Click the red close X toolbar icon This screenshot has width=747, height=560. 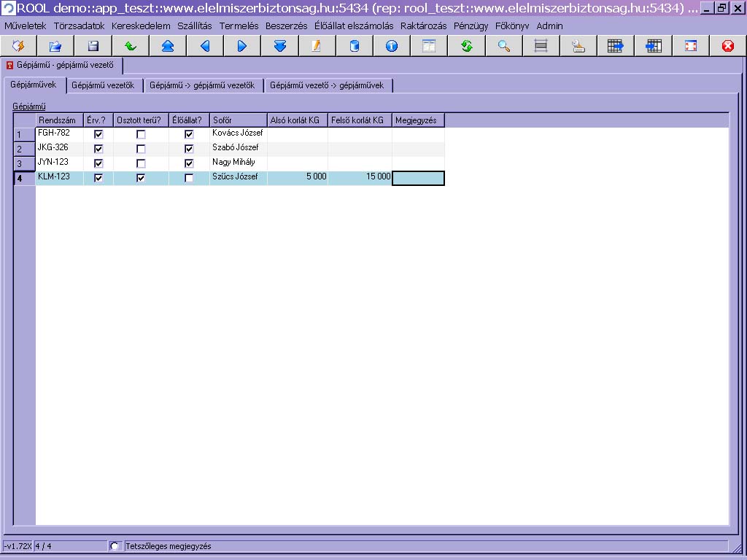(727, 46)
